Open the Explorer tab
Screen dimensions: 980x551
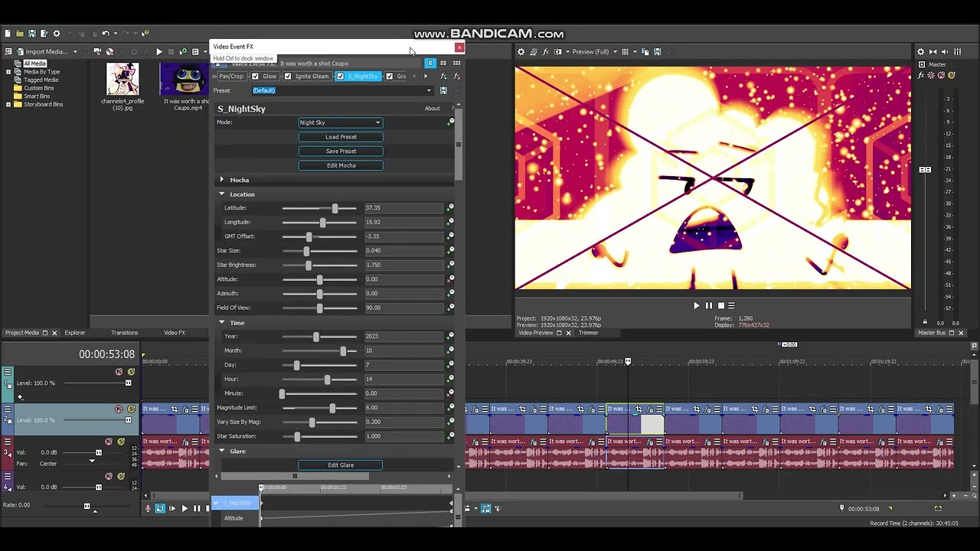[x=75, y=333]
